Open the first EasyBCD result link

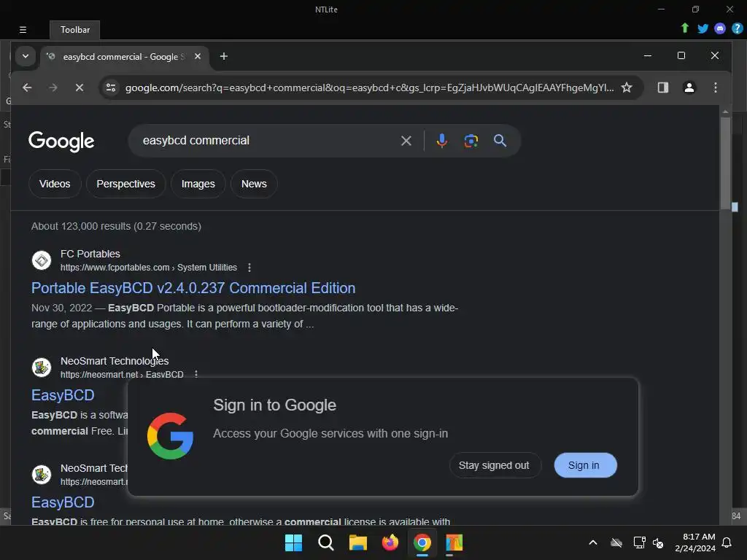pos(63,395)
